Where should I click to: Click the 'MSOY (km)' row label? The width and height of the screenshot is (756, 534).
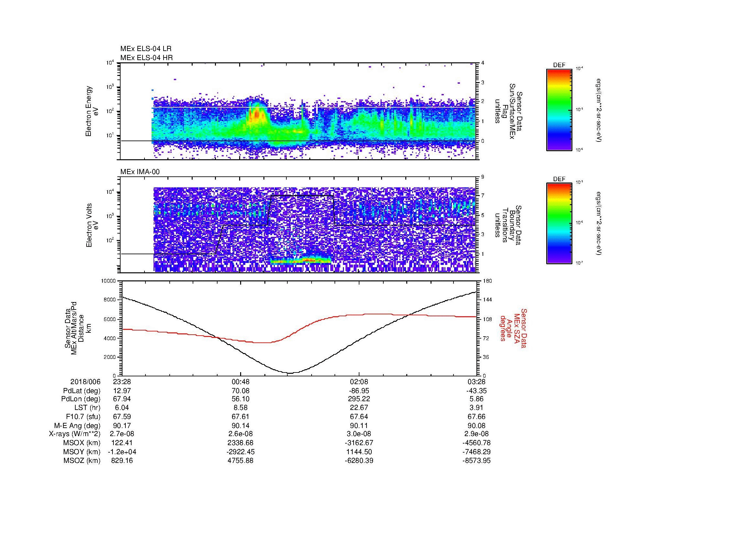pos(82,452)
